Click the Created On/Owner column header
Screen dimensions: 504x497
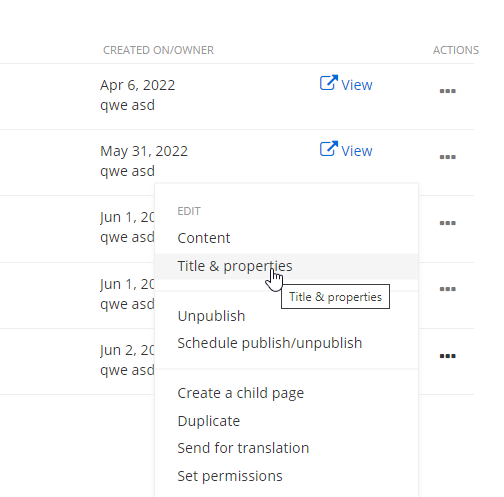158,50
